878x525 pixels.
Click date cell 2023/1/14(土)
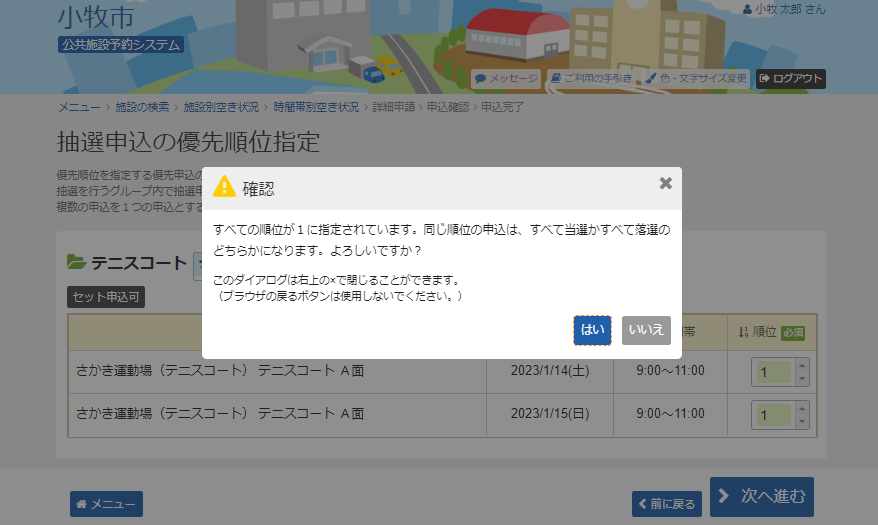click(550, 371)
